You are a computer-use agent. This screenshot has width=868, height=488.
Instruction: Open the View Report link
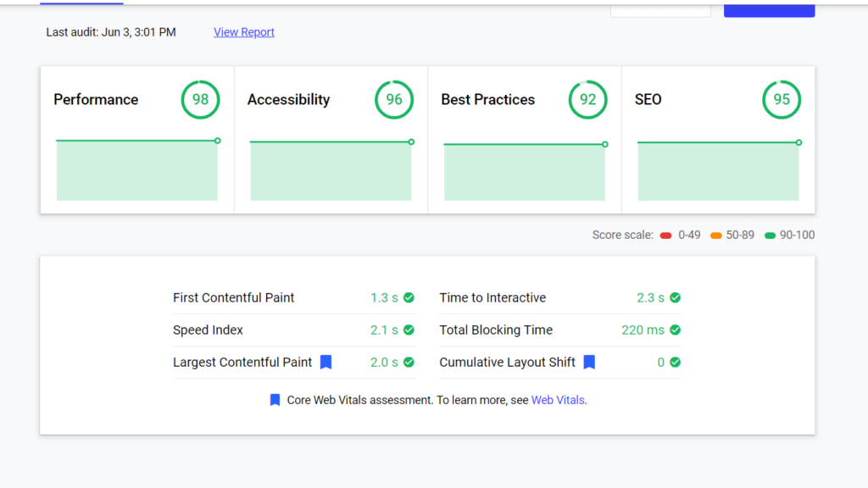click(x=243, y=31)
